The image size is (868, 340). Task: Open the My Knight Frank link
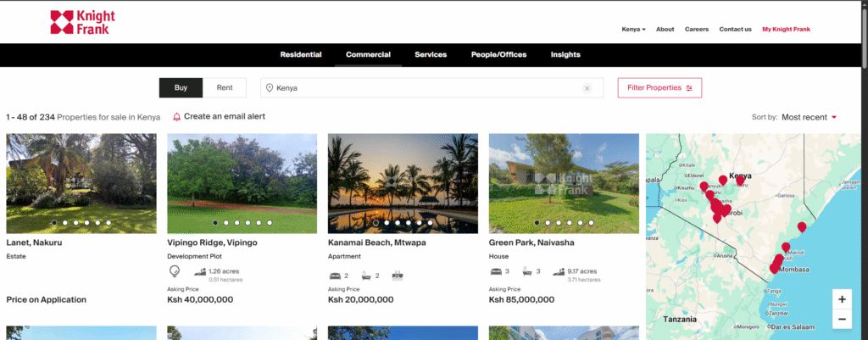[x=786, y=29]
